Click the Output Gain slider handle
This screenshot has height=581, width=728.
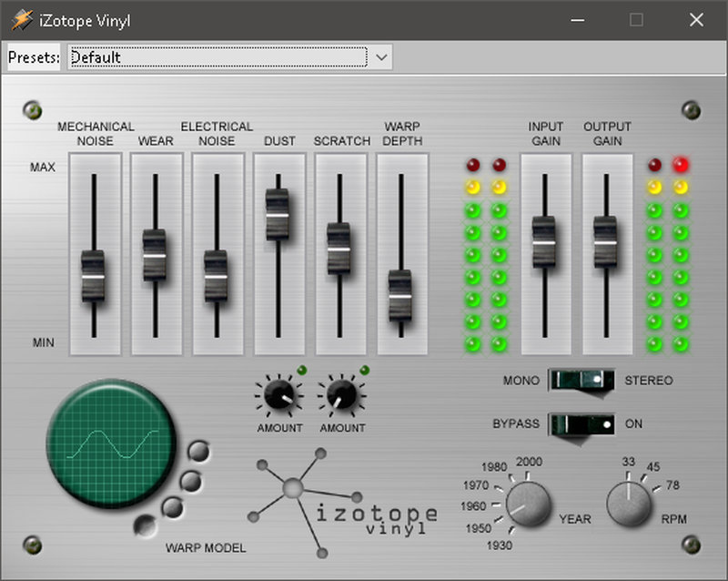tap(606, 242)
